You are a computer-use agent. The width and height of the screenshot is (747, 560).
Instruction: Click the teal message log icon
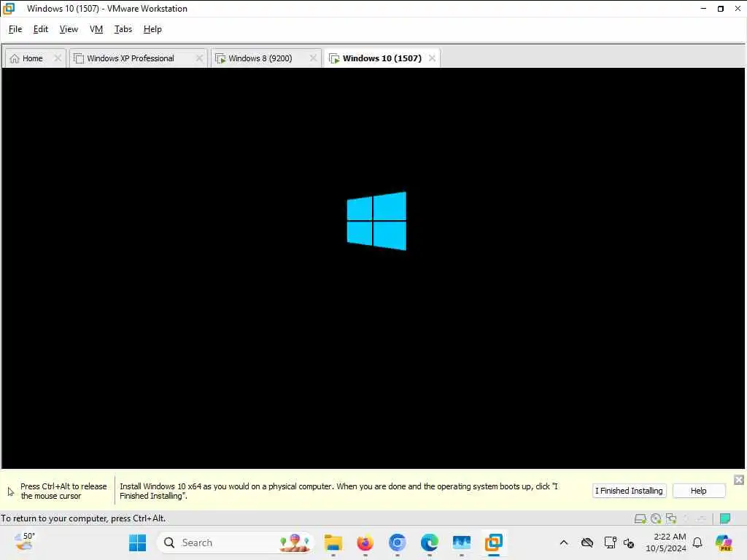(725, 518)
